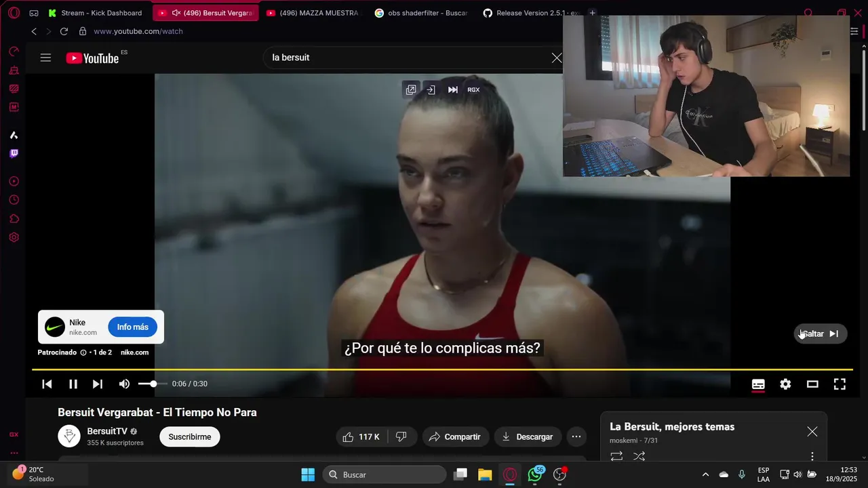Enter full screen mode

pos(840,384)
